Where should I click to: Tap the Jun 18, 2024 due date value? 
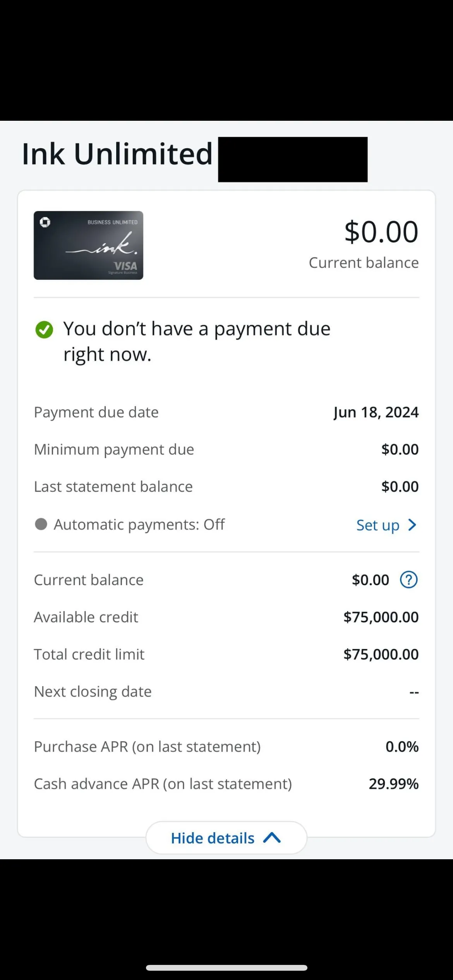tap(376, 412)
